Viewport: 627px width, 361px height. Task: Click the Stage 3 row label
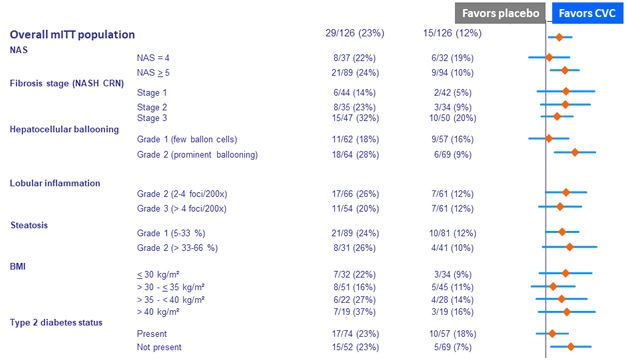tap(152, 118)
